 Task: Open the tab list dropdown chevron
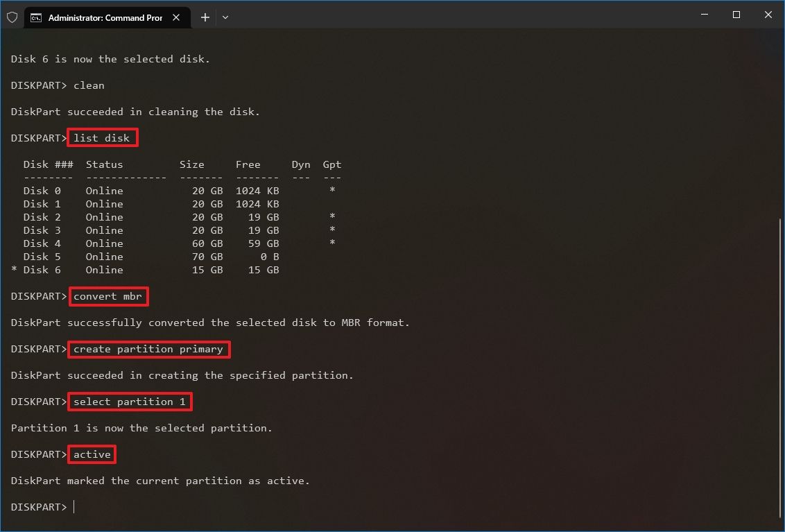click(x=225, y=17)
